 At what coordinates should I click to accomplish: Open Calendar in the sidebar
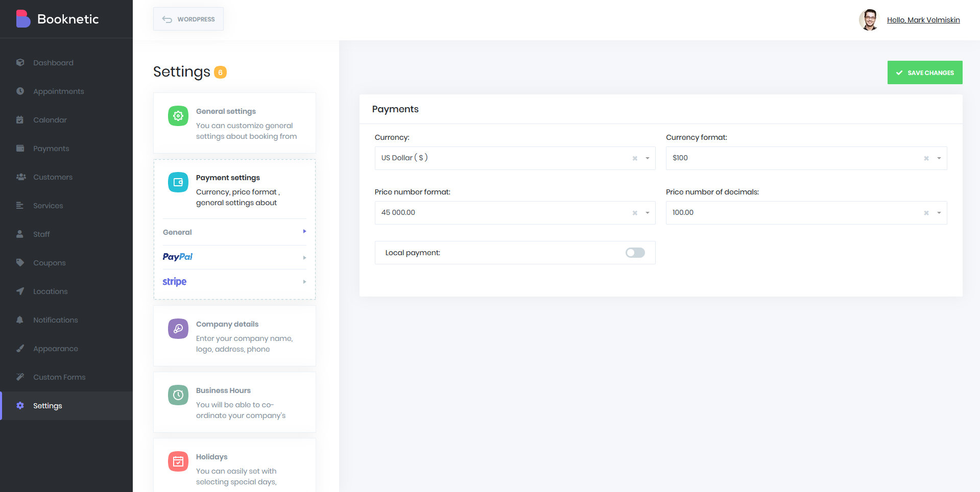66,120
